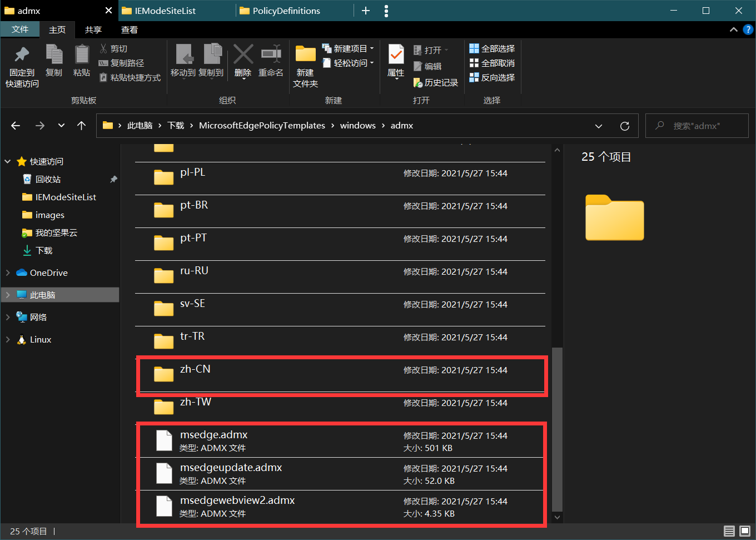Switch to the Share (共享) ribbon tab

click(x=93, y=30)
